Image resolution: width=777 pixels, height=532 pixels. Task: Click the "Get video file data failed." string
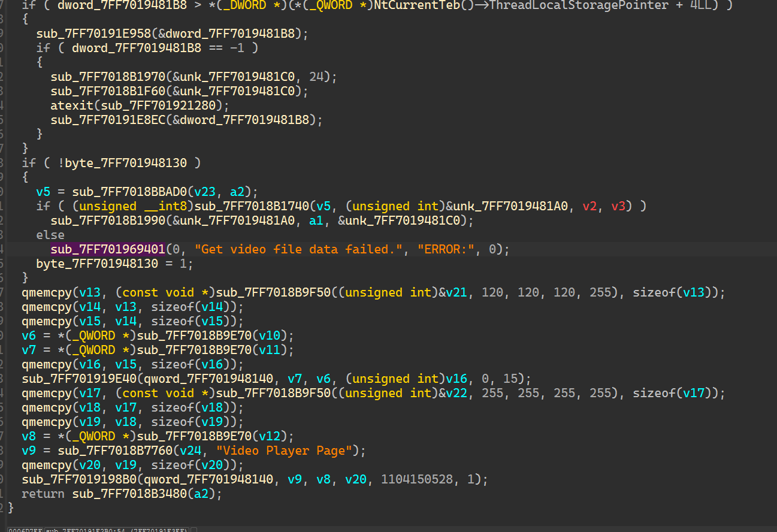coord(298,249)
